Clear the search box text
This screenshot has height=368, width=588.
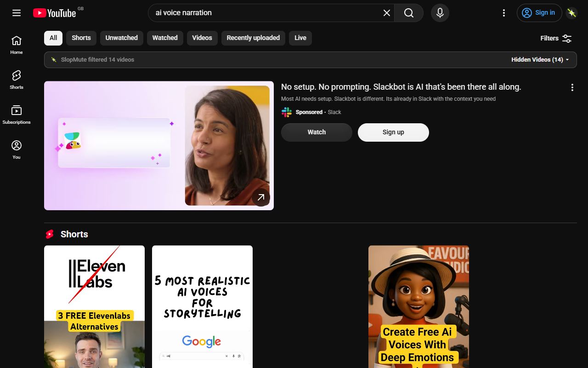click(387, 13)
